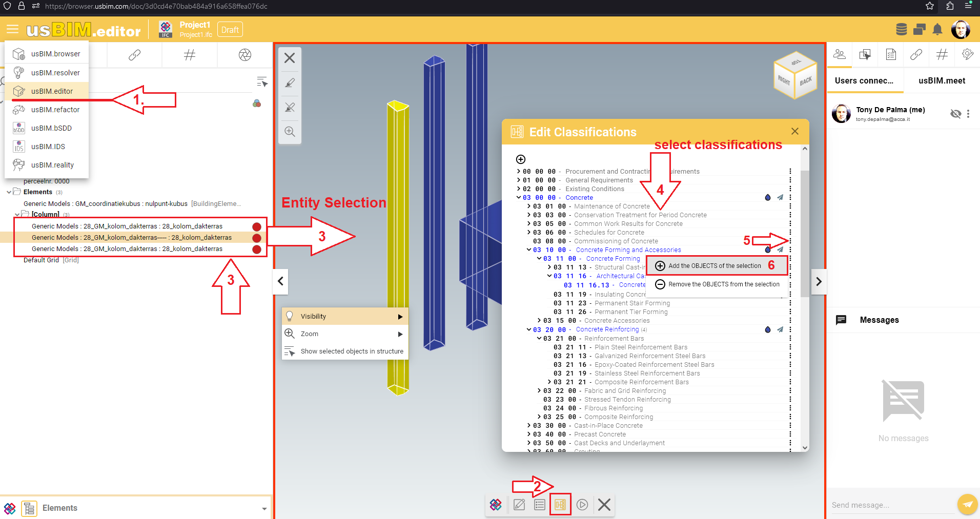Viewport: 980px width, 519px height.
Task: Click the navigation view cube
Action: [x=795, y=75]
